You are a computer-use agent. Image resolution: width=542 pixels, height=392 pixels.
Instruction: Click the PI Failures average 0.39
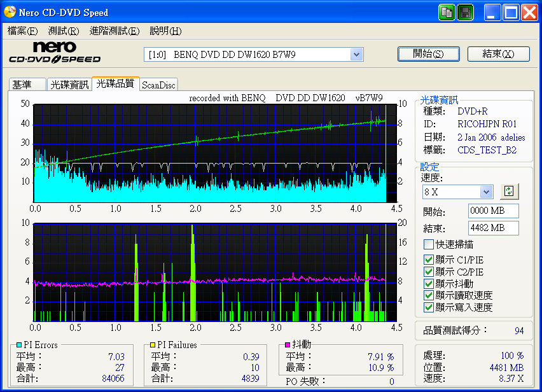(x=251, y=356)
